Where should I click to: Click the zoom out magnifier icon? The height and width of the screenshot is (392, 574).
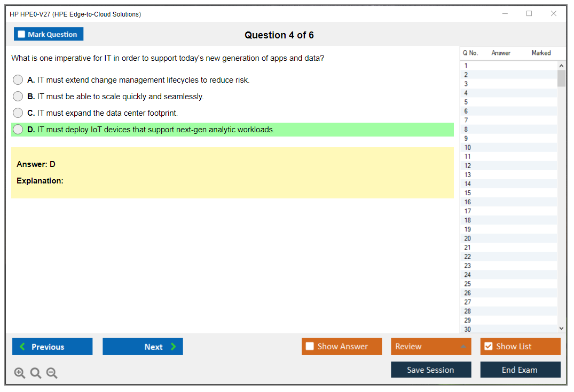[x=52, y=373]
